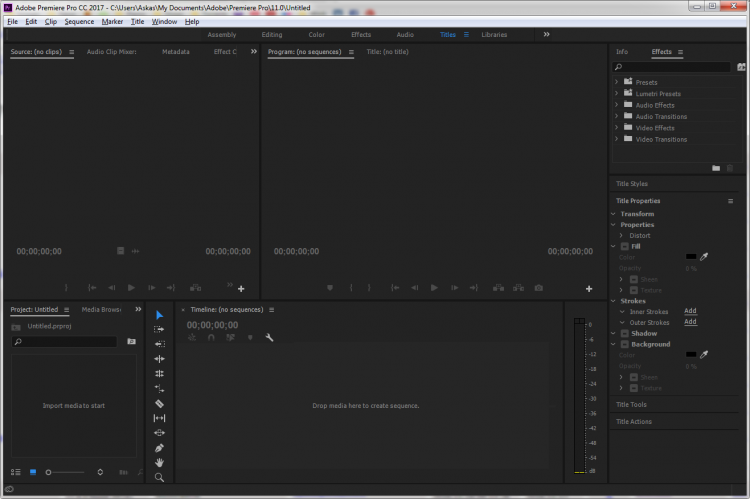Collapse the Transform section
750x499 pixels.
pyautogui.click(x=614, y=214)
